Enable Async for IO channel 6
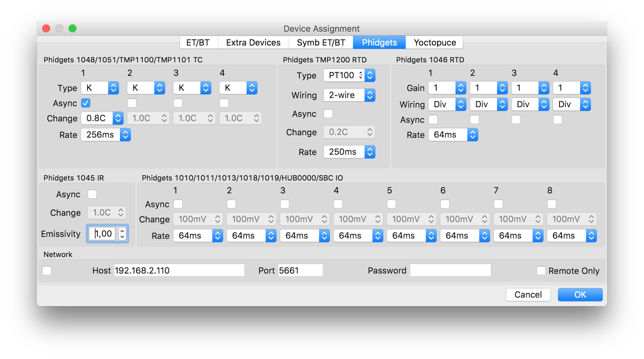 [x=445, y=204]
